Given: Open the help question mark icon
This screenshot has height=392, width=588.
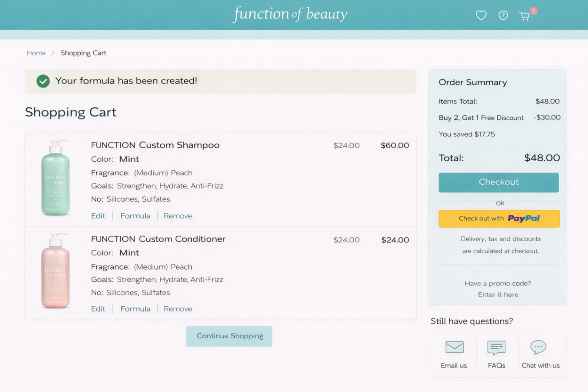Looking at the screenshot, I should (x=503, y=15).
